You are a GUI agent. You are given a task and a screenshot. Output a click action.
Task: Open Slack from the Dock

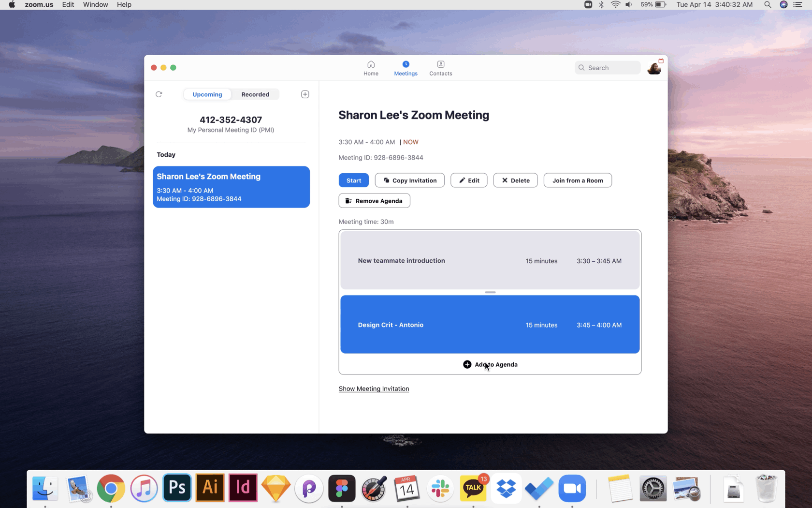click(440, 488)
